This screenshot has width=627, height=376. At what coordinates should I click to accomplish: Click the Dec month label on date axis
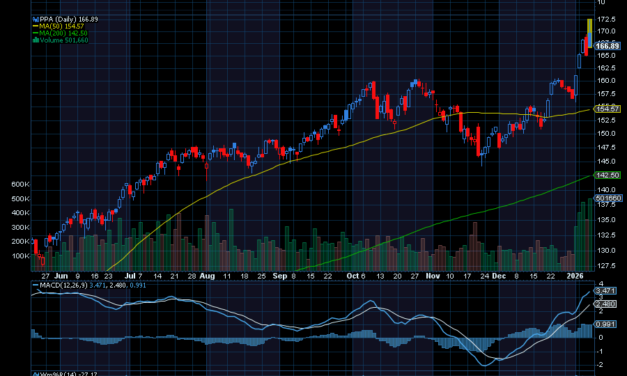[x=499, y=276]
